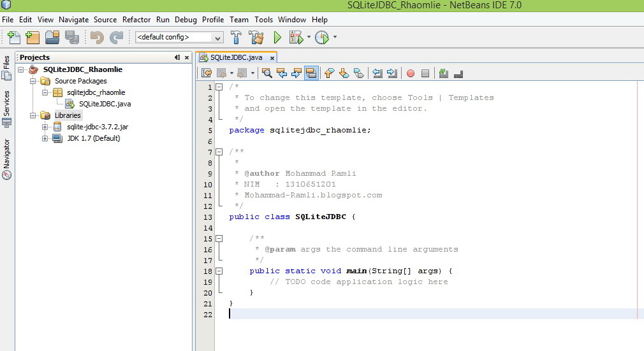Close the SQLiteJDBC.java tab
This screenshot has width=644, height=351.
272,58
